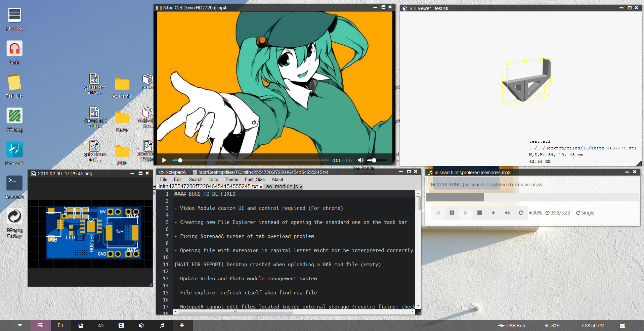
Task: Select the video film taskbar icon
Action: pos(121,325)
